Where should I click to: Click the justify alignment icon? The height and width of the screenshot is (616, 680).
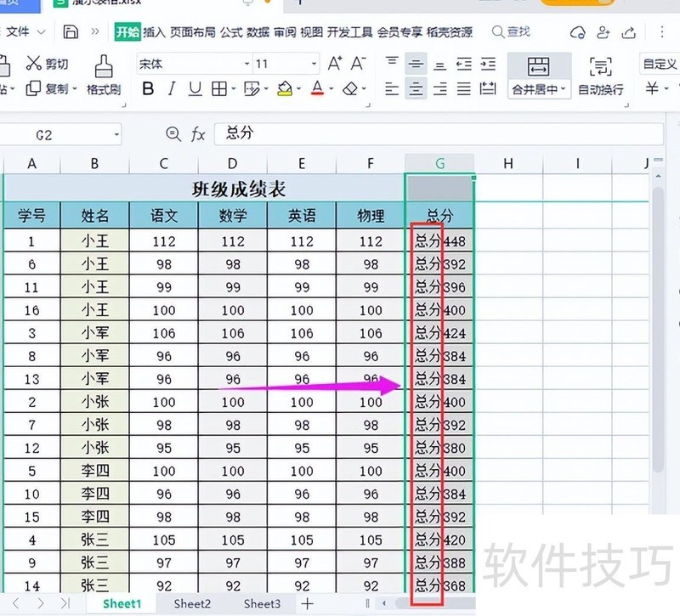pos(463,89)
